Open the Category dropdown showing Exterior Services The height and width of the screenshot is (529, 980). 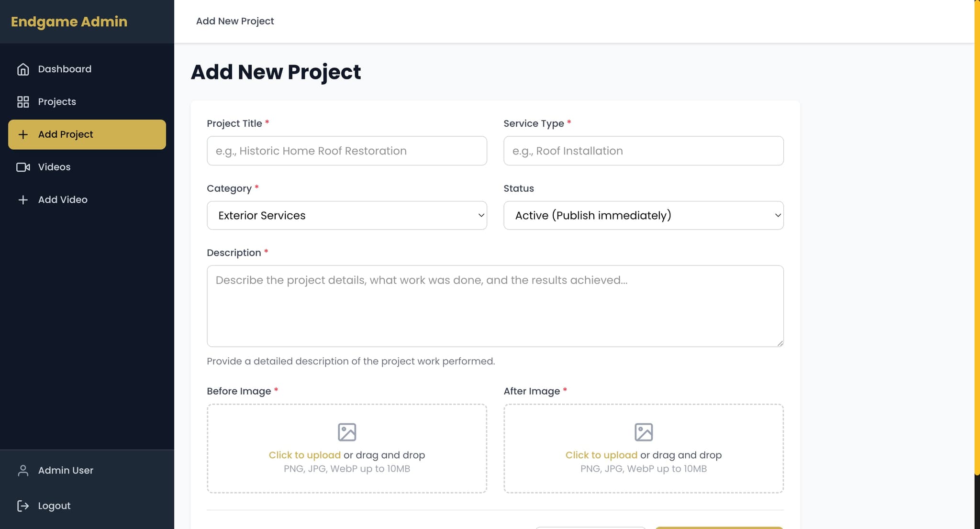(x=346, y=215)
